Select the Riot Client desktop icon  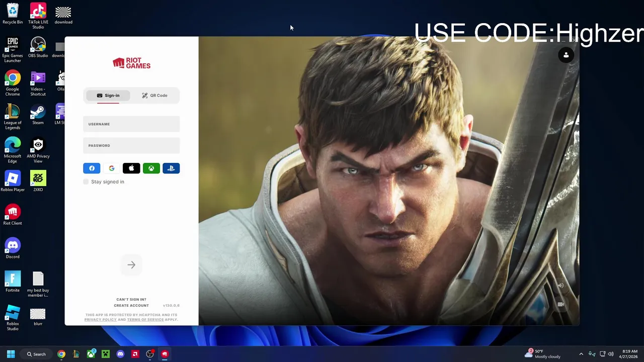point(13,215)
